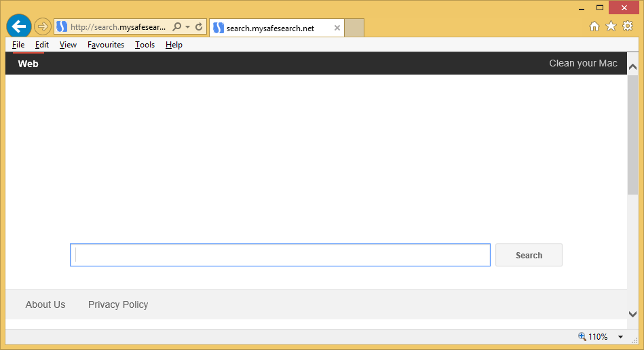The width and height of the screenshot is (644, 358).
Task: Click the URL text in the address bar
Action: pyautogui.click(x=118, y=27)
